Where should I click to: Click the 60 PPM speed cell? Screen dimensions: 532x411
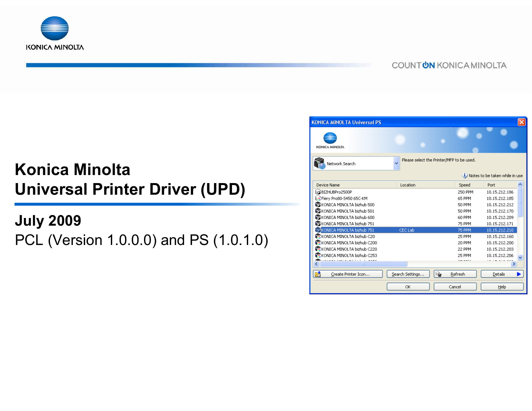[464, 218]
